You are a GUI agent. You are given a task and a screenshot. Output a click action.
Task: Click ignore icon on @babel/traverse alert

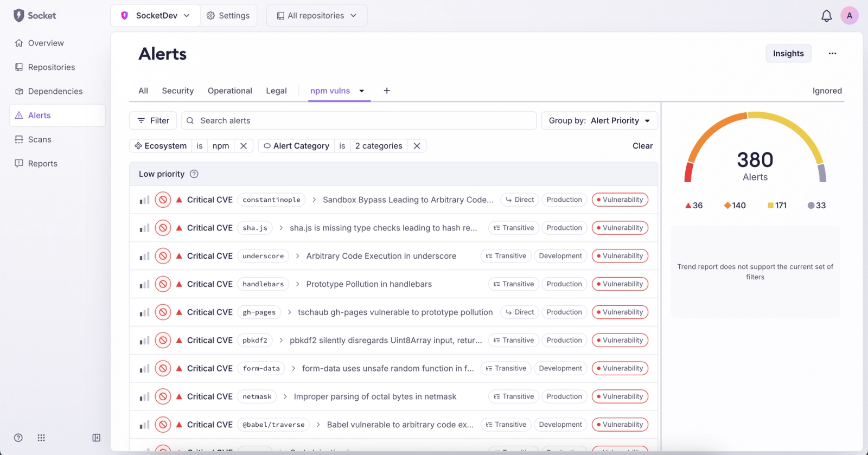pyautogui.click(x=163, y=425)
